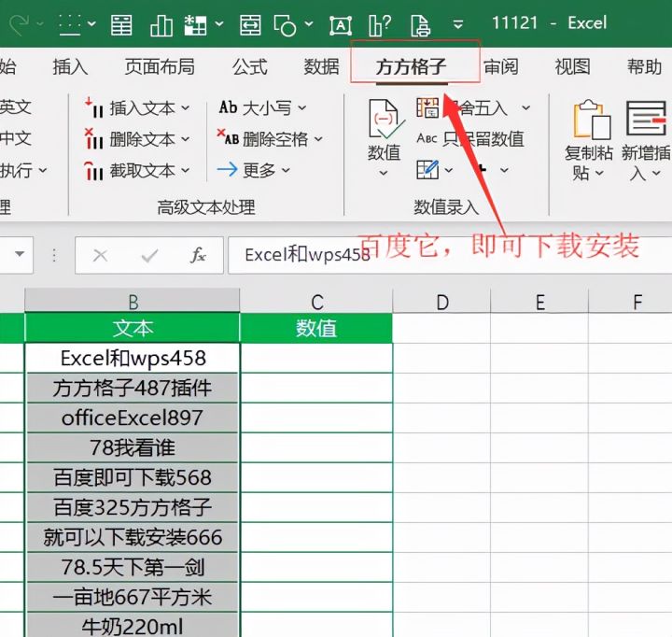Click the 中文 option in ribbon
The width and height of the screenshot is (672, 637).
(16, 138)
